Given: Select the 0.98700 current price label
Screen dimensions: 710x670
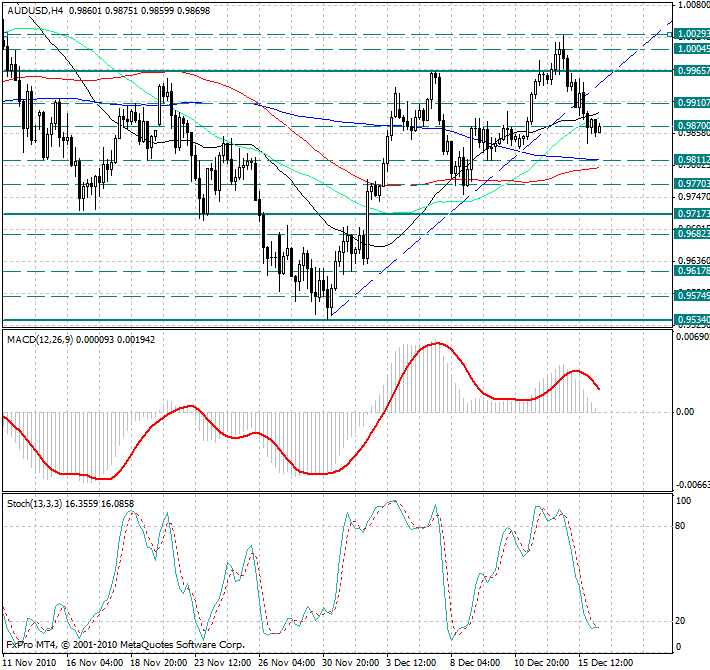Looking at the screenshot, I should (x=692, y=125).
